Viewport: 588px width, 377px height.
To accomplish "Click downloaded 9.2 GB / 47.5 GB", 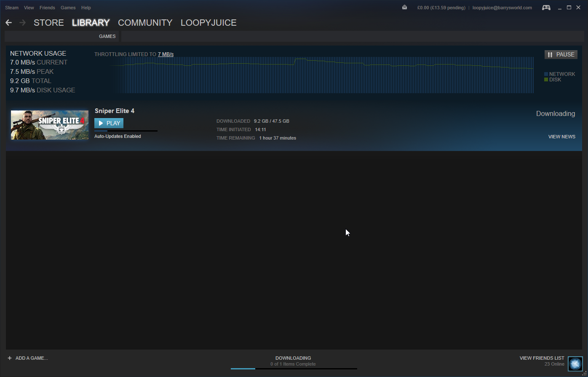I will pos(272,121).
